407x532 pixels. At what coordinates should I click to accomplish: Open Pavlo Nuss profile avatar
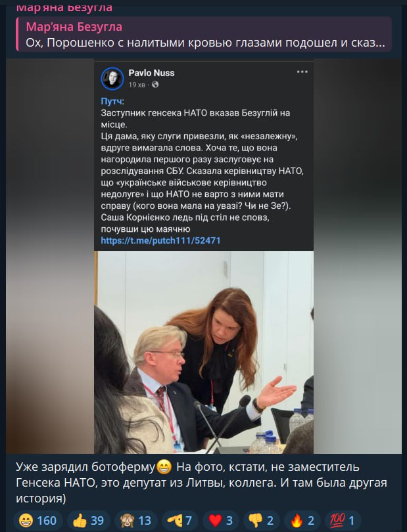(x=112, y=78)
